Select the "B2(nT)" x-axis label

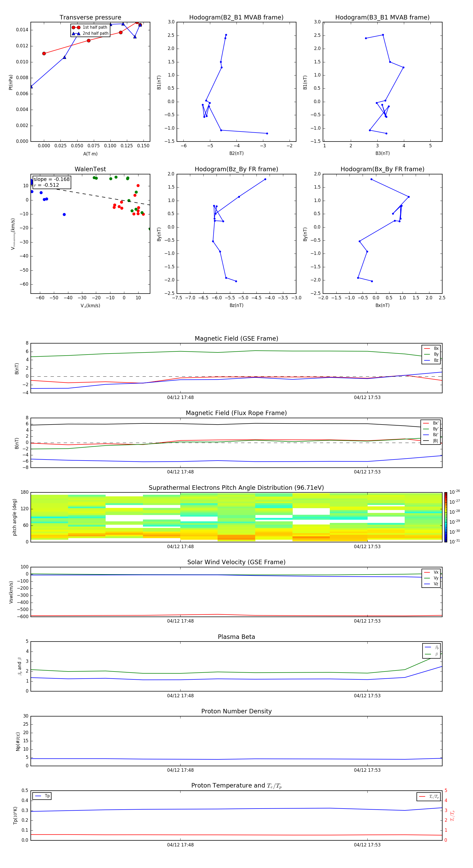tap(236, 153)
